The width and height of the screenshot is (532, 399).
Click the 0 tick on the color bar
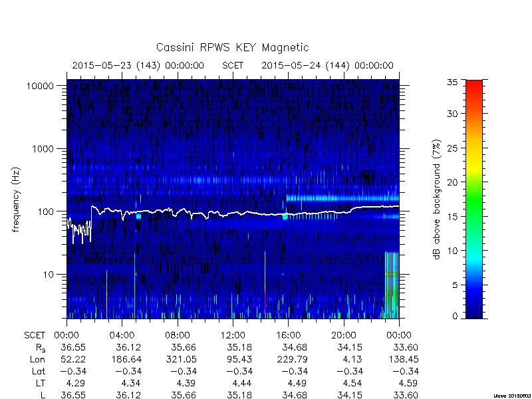pyautogui.click(x=455, y=317)
